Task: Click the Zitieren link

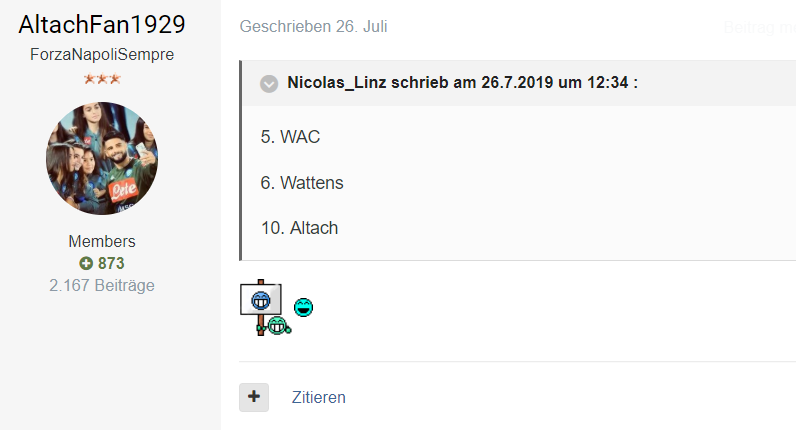Action: coord(318,397)
